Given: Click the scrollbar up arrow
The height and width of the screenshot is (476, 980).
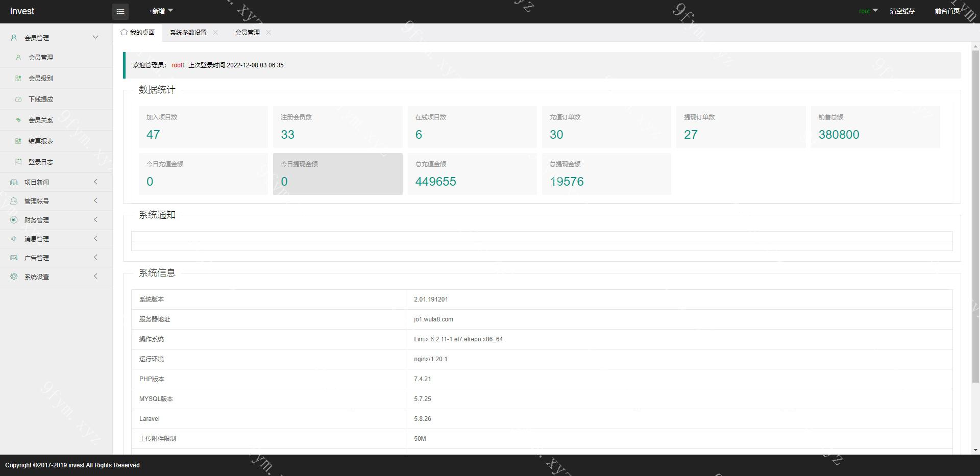Looking at the screenshot, I should click(975, 45).
